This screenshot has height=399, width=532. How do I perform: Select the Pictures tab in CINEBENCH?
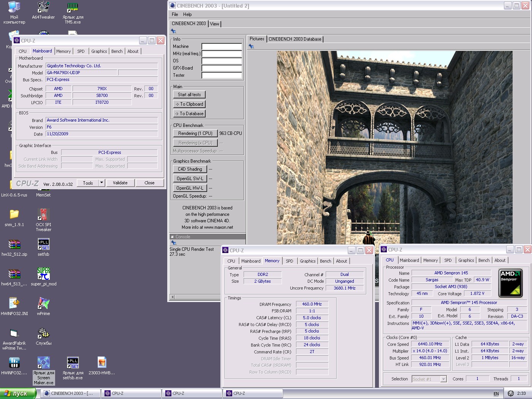pos(257,39)
